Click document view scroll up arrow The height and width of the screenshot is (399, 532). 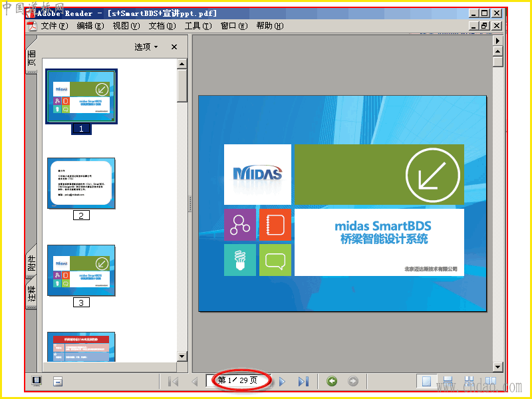click(x=497, y=51)
